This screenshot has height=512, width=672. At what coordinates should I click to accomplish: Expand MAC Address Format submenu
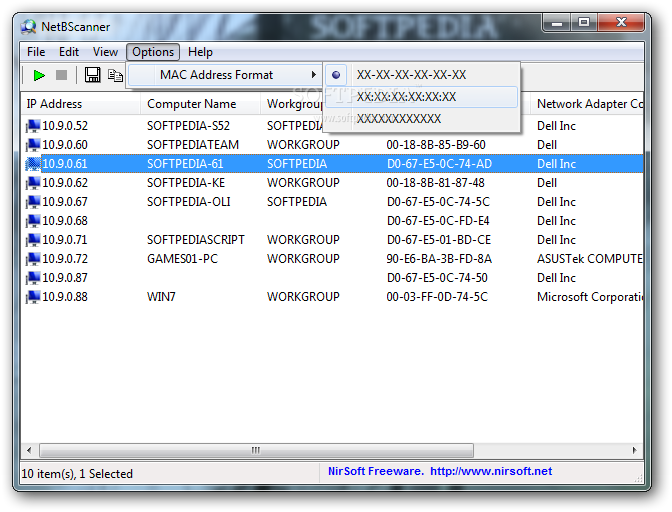pos(225,75)
